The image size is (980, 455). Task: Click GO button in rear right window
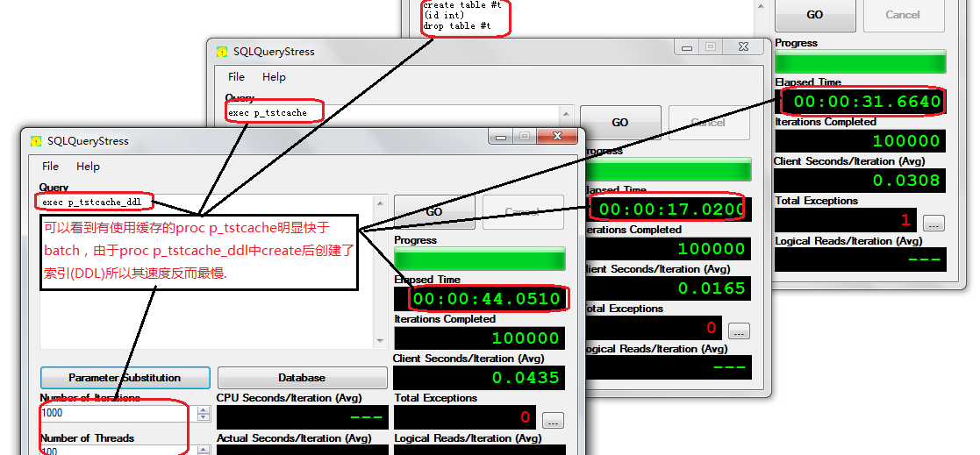coord(815,14)
